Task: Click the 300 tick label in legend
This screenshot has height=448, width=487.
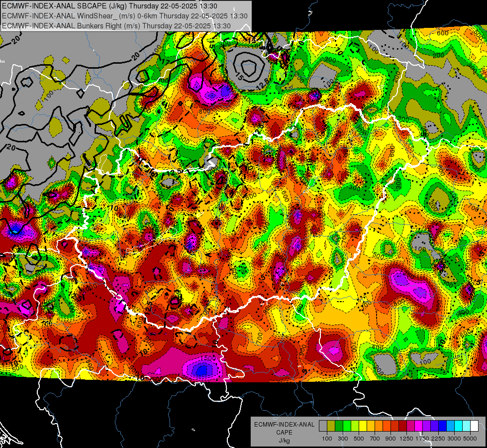Action: pyautogui.click(x=343, y=439)
